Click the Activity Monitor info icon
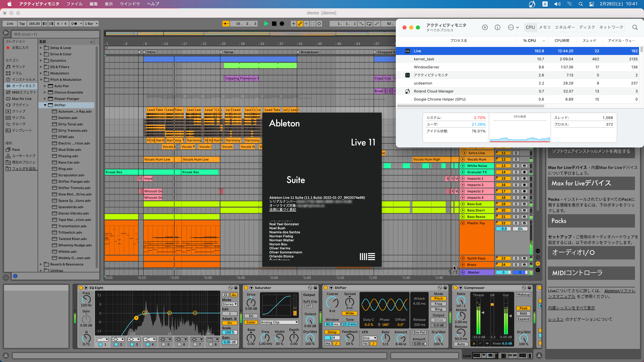This screenshot has height=362, width=644. point(497,27)
